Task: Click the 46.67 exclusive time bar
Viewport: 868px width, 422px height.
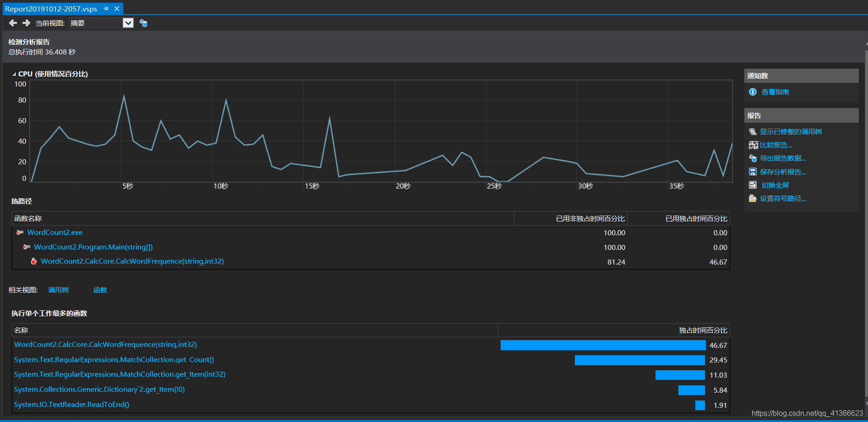Action: pyautogui.click(x=603, y=345)
